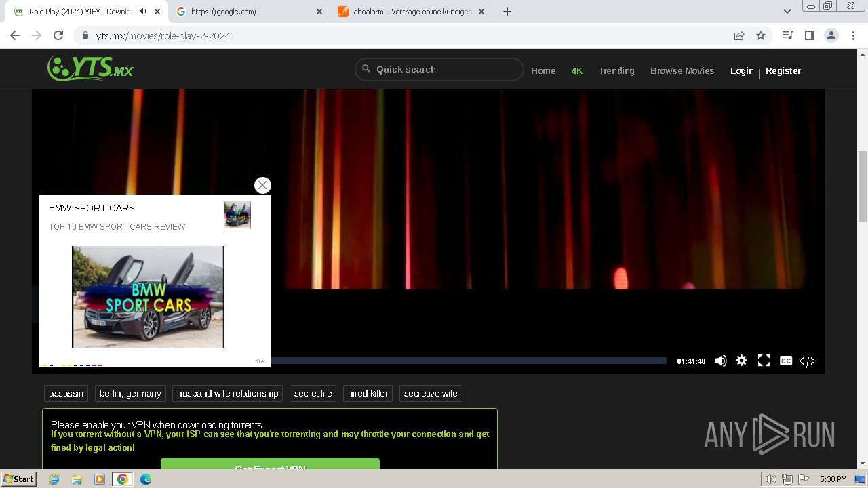Mute audio on the Role Play tab
The height and width of the screenshot is (488, 868).
point(142,12)
